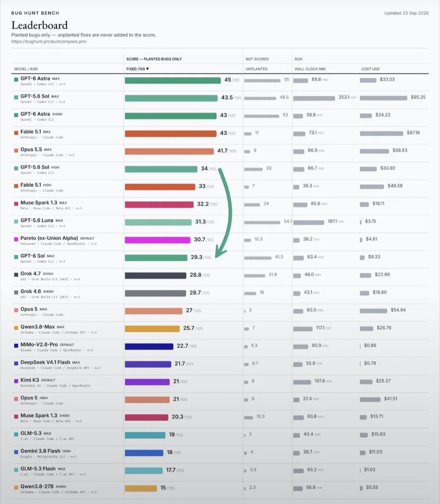Select the Muse Spark 1.3 MAX row name
Screen dimensions: 440x504
(x=44, y=202)
